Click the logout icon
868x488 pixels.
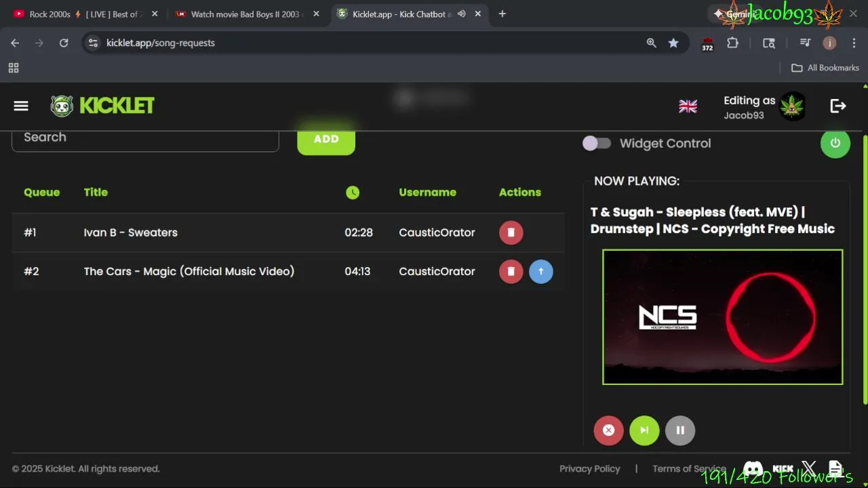pos(838,106)
